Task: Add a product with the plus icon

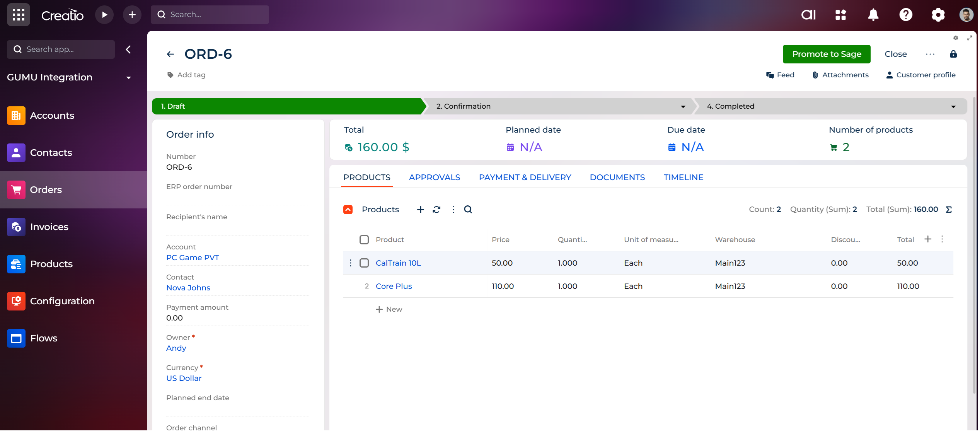Action: click(420, 209)
